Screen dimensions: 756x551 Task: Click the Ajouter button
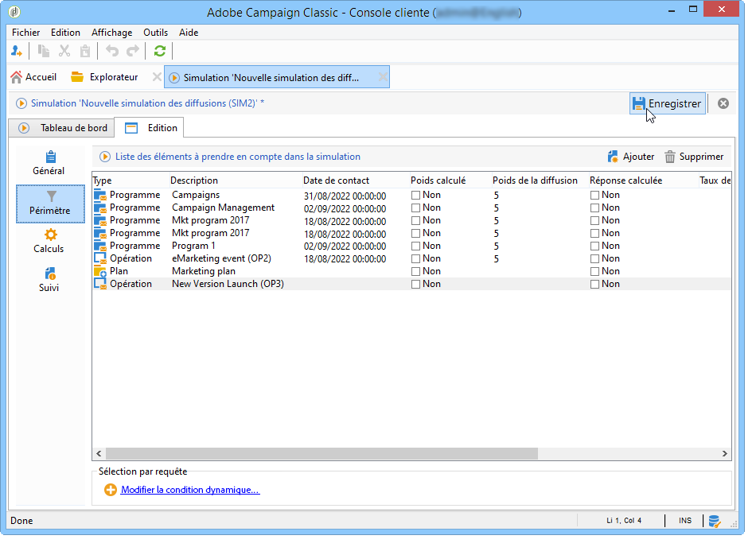pos(630,157)
